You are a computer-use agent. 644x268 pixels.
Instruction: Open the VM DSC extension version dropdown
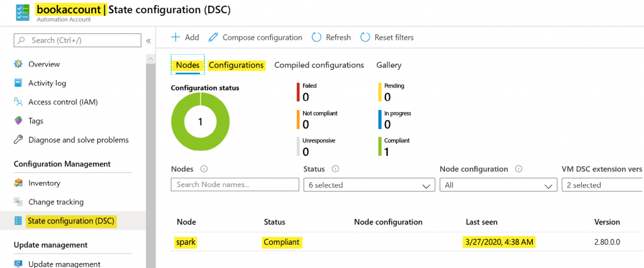pyautogui.click(x=602, y=185)
